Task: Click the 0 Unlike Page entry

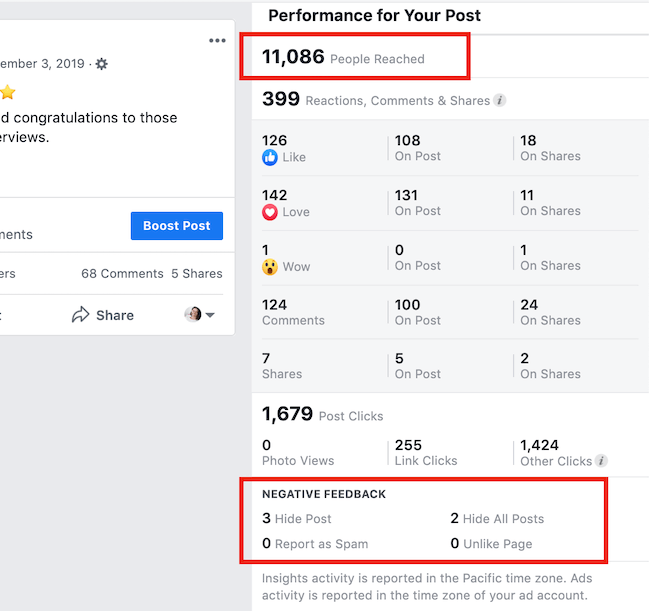Action: [491, 544]
